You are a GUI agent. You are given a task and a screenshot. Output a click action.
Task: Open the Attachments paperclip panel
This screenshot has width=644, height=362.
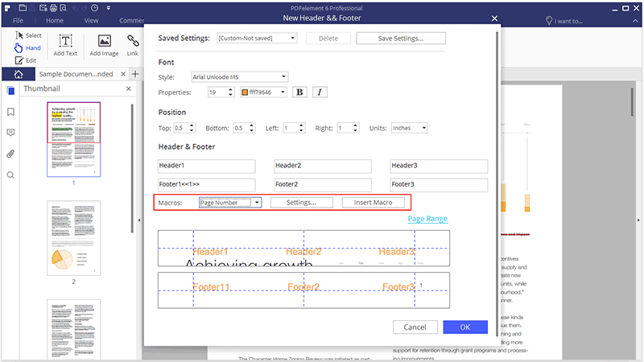(x=10, y=154)
